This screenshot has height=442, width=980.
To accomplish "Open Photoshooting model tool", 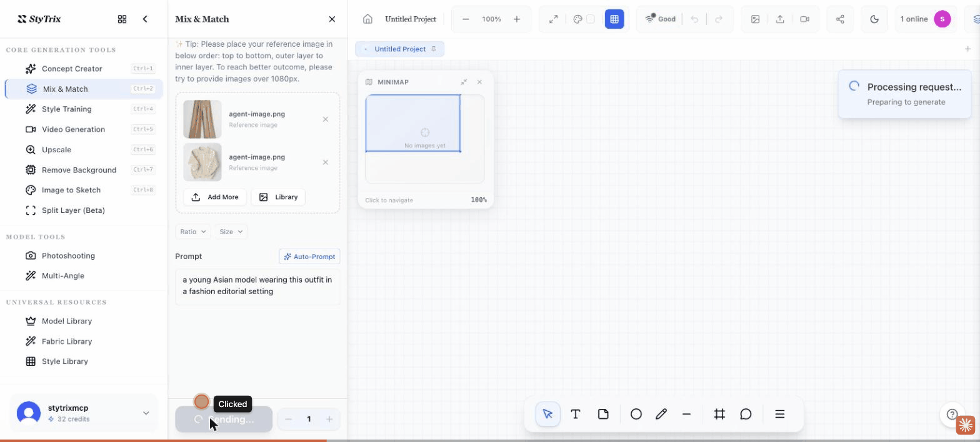I will click(84, 255).
